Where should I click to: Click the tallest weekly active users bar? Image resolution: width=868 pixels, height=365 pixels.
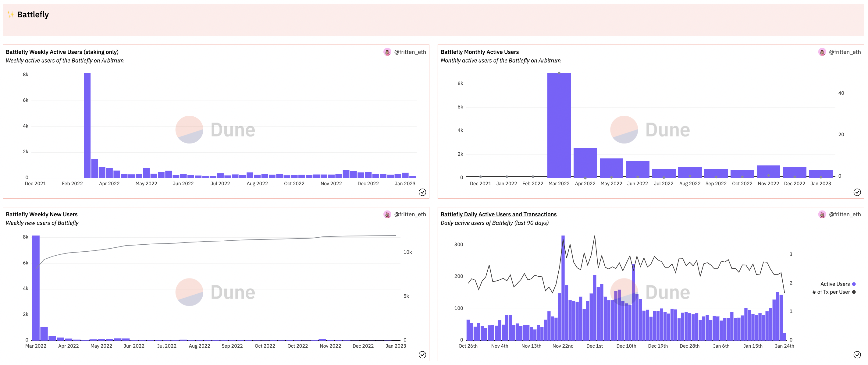click(87, 125)
